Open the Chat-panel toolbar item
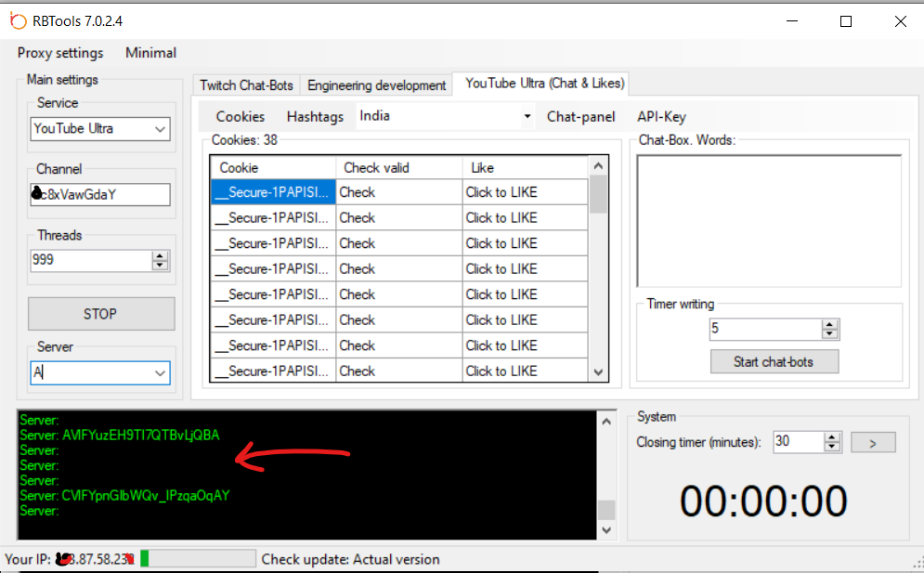Image resolution: width=924 pixels, height=573 pixels. click(x=580, y=117)
